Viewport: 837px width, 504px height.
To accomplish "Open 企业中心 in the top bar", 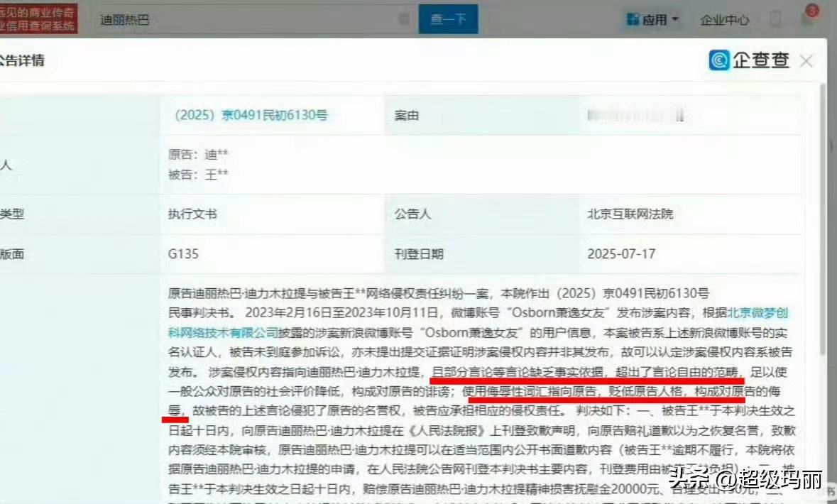I will [724, 21].
